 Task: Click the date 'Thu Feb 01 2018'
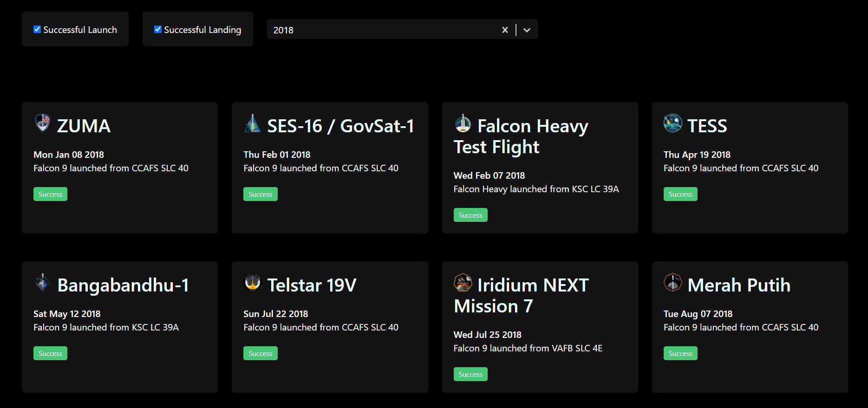click(x=277, y=155)
